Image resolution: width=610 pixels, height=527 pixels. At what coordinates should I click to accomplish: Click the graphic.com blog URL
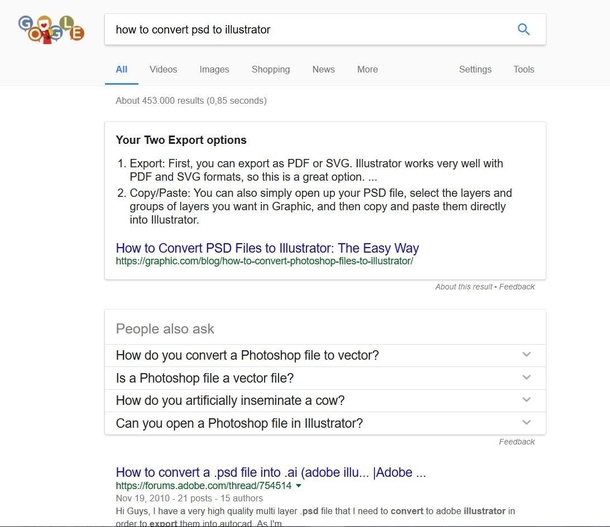point(265,261)
